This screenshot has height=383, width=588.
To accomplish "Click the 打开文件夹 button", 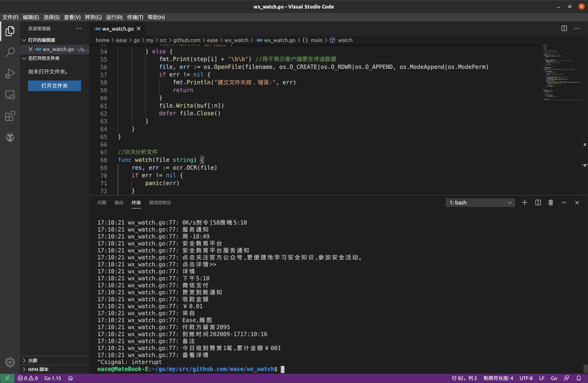I will (x=54, y=86).
